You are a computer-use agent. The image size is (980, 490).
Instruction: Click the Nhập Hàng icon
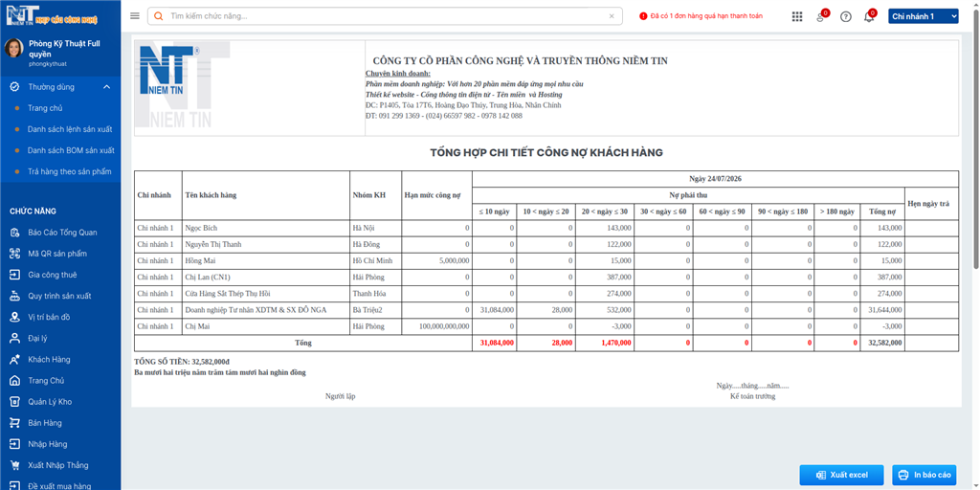tap(14, 444)
